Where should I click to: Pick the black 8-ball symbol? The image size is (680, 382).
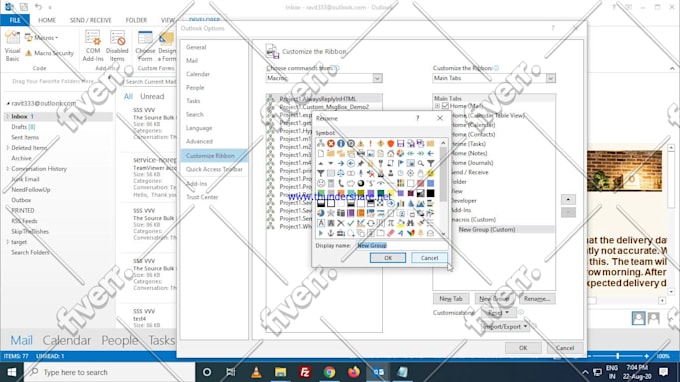361,183
